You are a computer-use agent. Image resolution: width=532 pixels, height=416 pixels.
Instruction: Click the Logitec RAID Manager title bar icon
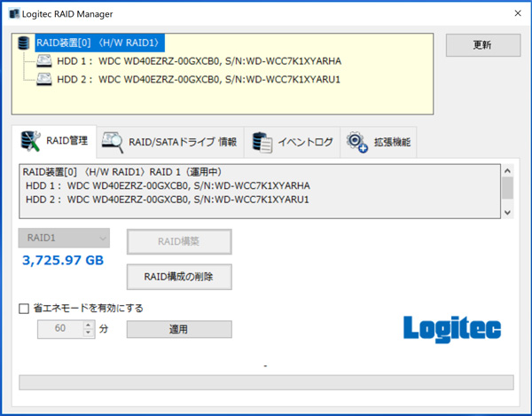[14, 13]
